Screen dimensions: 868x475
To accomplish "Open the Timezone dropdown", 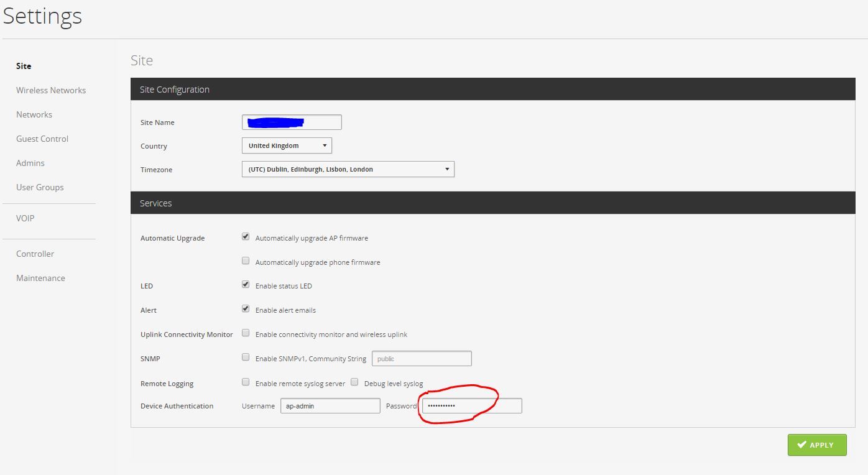I will point(348,169).
